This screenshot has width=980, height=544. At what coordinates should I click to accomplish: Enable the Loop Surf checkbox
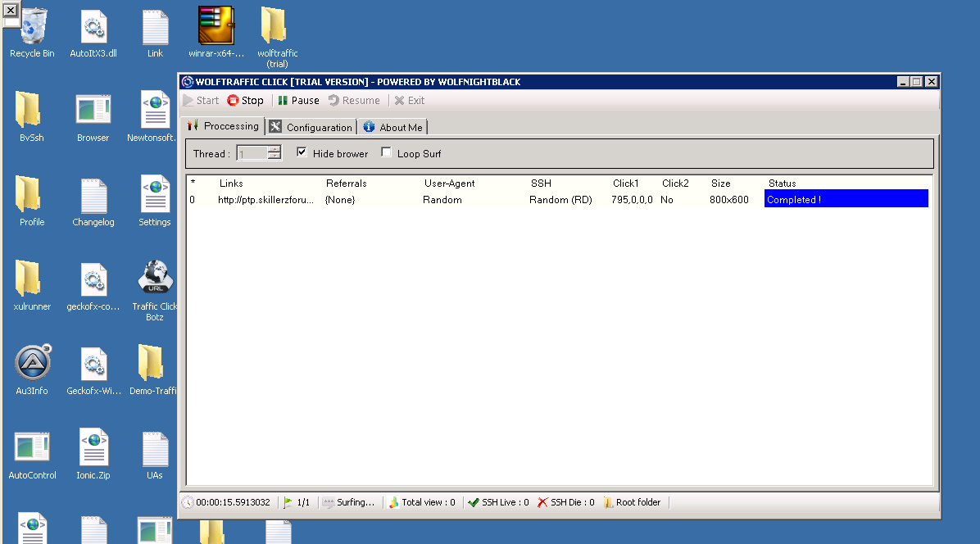coord(386,152)
